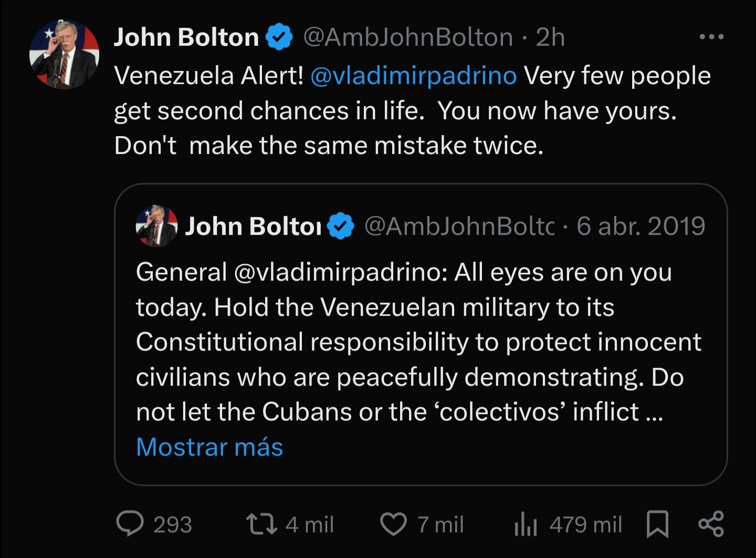Bookmark this tweet
This screenshot has width=756, height=558.
tap(657, 524)
